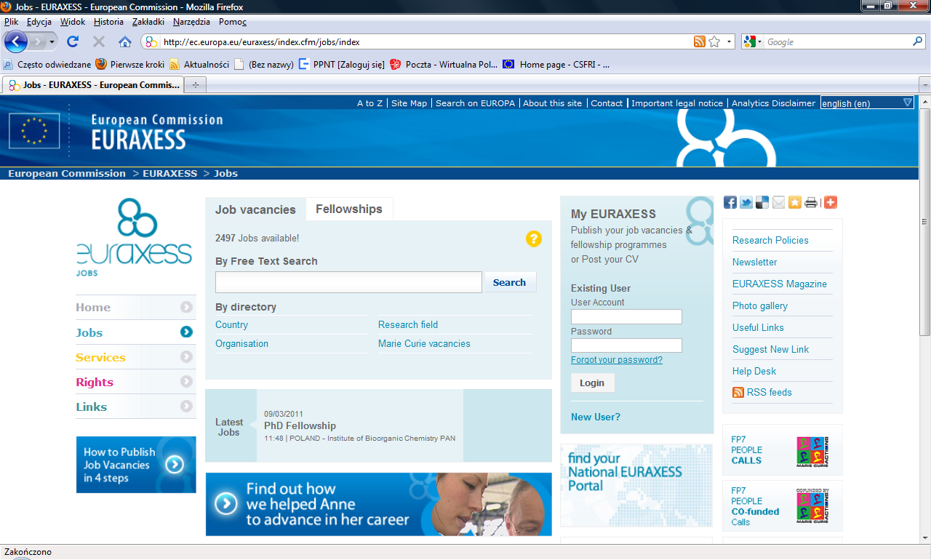This screenshot has height=560, width=931.
Task: Open the back/forward history dropdown arrow
Action: point(52,42)
